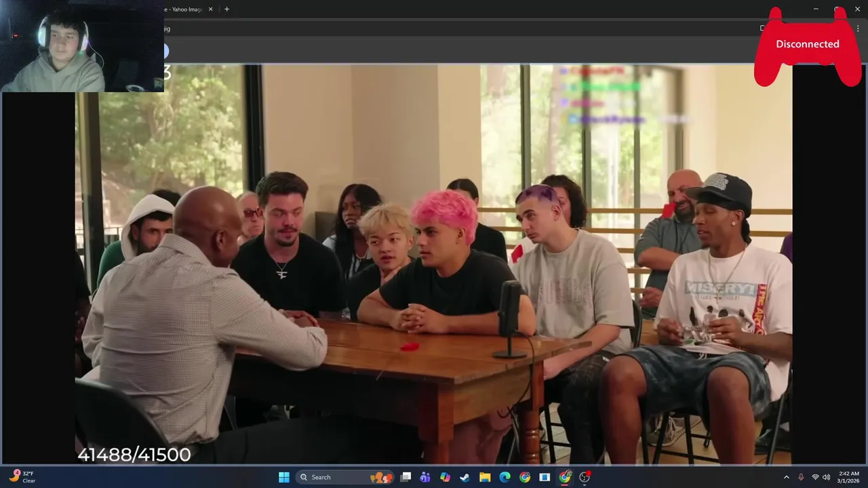Click the 41488/41500 counter text
The image size is (868, 488).
[134, 454]
